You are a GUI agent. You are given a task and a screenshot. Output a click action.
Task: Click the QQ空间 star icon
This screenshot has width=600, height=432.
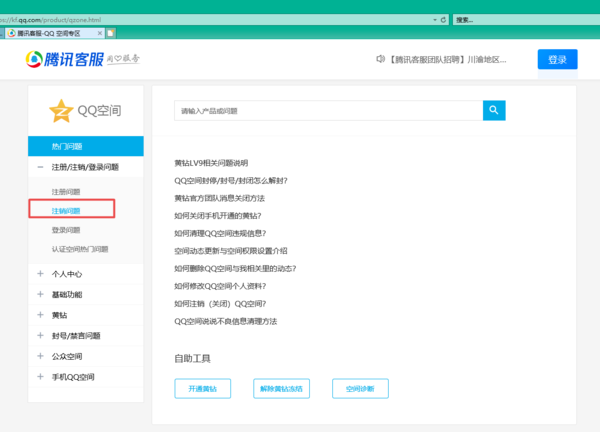click(61, 110)
